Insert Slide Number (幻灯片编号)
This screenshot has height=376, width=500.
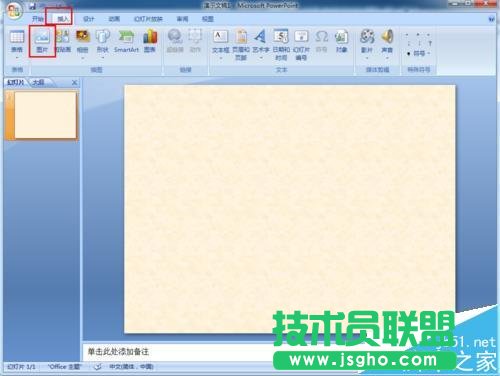tap(301, 45)
